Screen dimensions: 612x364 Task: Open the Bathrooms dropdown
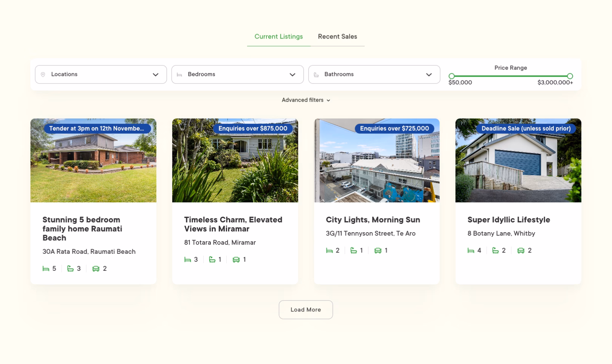(374, 74)
